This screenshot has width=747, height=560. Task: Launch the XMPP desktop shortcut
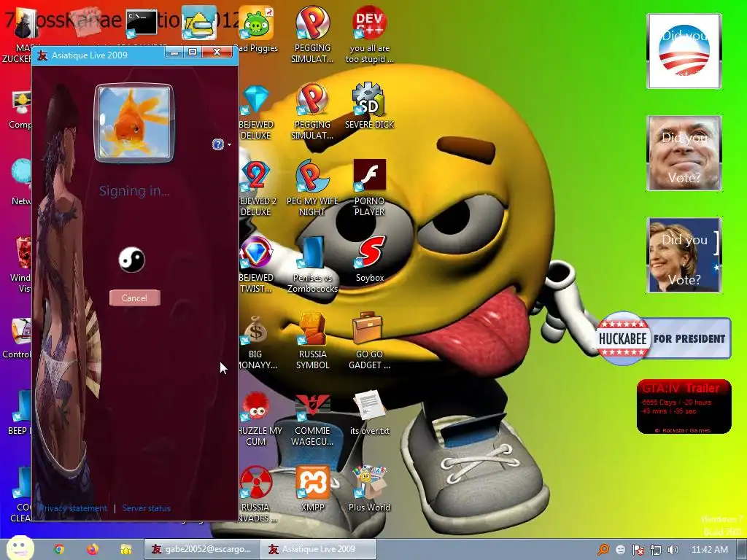(x=312, y=489)
